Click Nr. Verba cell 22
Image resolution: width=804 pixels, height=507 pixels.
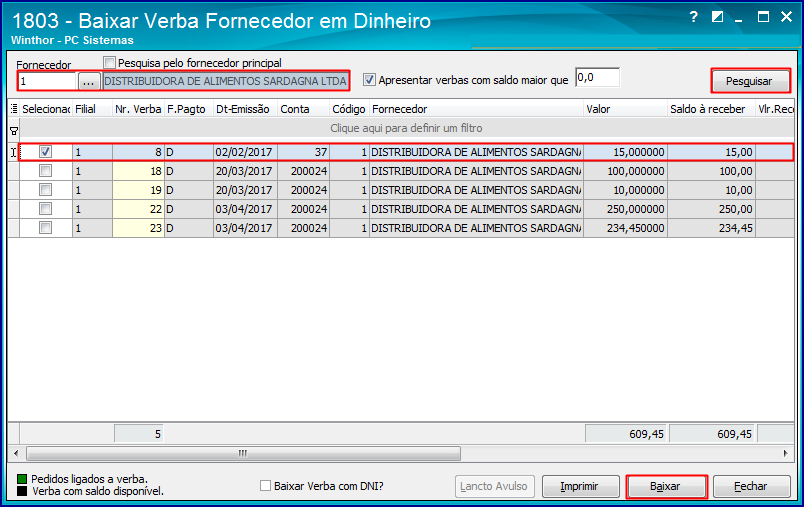[x=138, y=209]
